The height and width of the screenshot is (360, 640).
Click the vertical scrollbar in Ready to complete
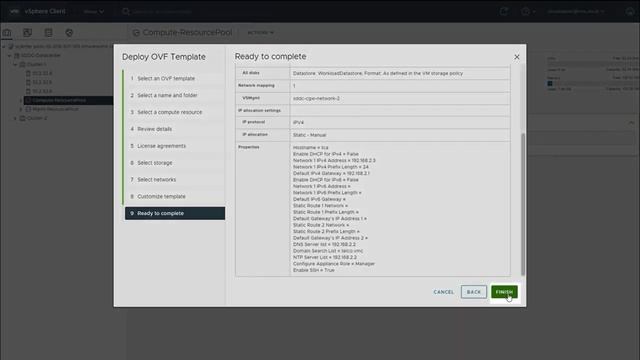(x=523, y=204)
